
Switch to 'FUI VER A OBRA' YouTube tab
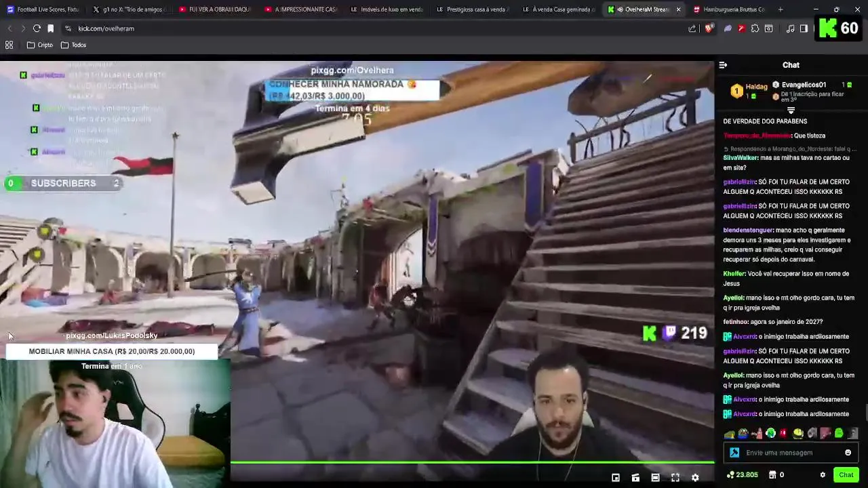tap(214, 9)
